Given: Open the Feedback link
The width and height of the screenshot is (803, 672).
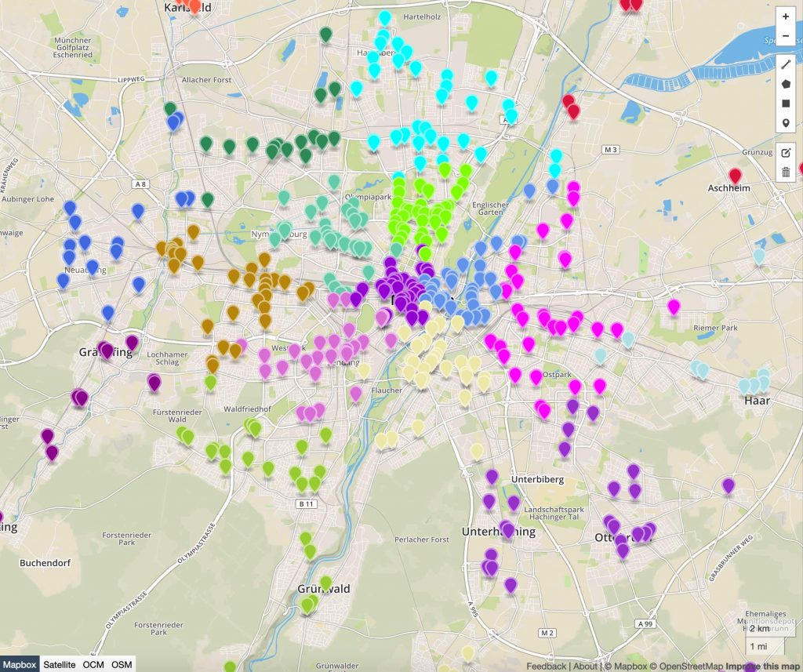Looking at the screenshot, I should (x=546, y=667).
